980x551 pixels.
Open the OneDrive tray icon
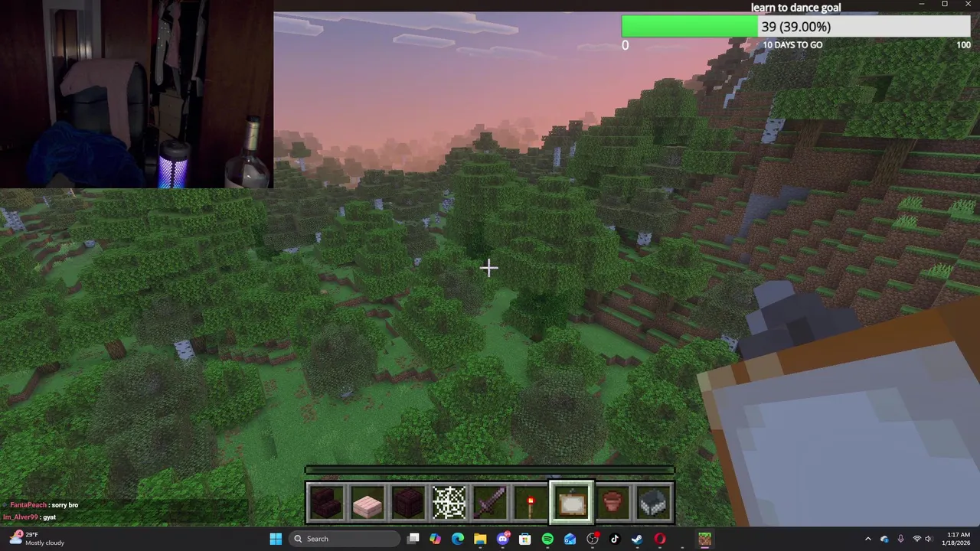tap(884, 539)
